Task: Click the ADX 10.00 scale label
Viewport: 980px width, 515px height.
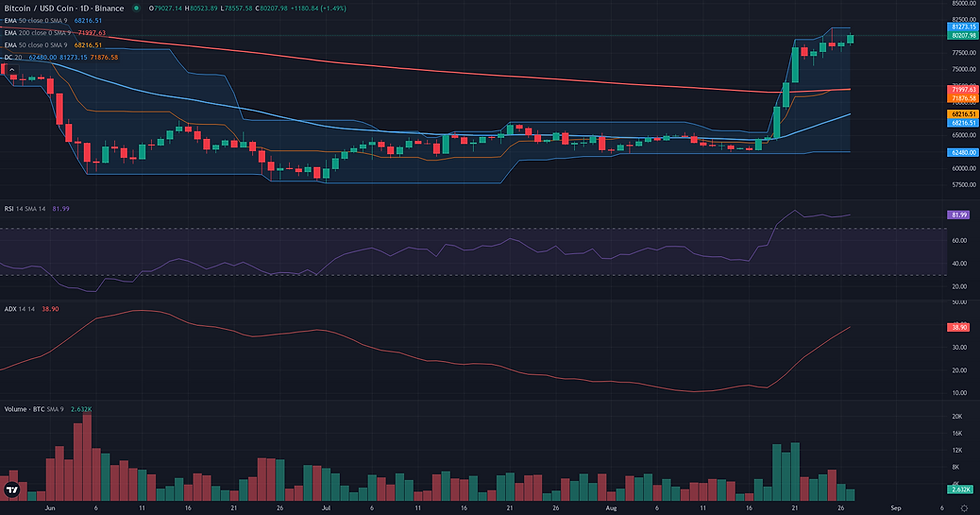Action: (959, 393)
